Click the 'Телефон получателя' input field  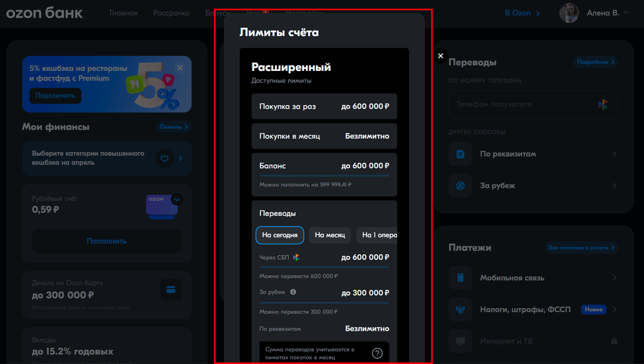(533, 104)
